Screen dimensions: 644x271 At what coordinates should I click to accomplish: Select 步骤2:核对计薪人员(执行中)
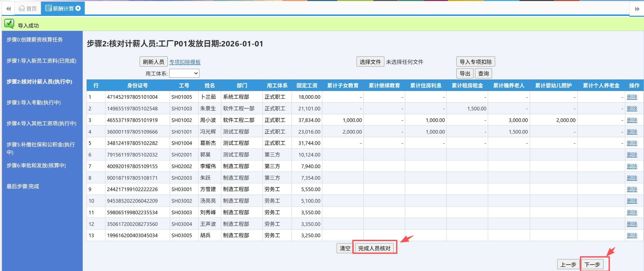[39, 81]
